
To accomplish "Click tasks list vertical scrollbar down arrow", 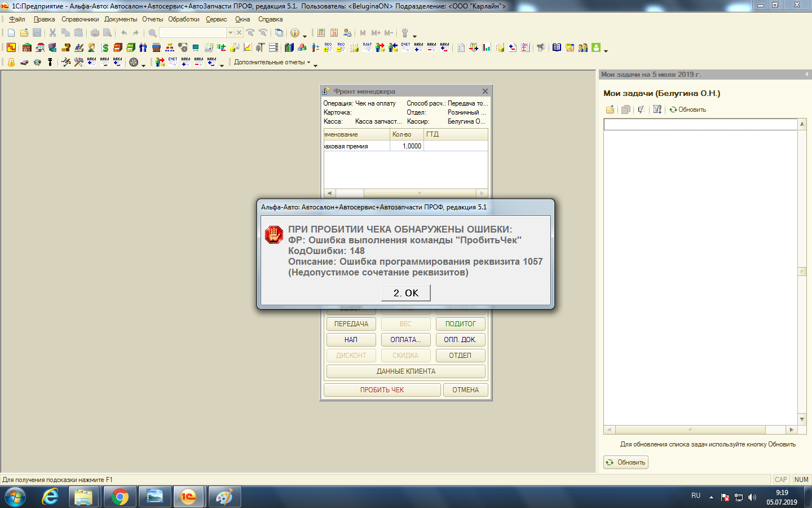I will pos(802,419).
